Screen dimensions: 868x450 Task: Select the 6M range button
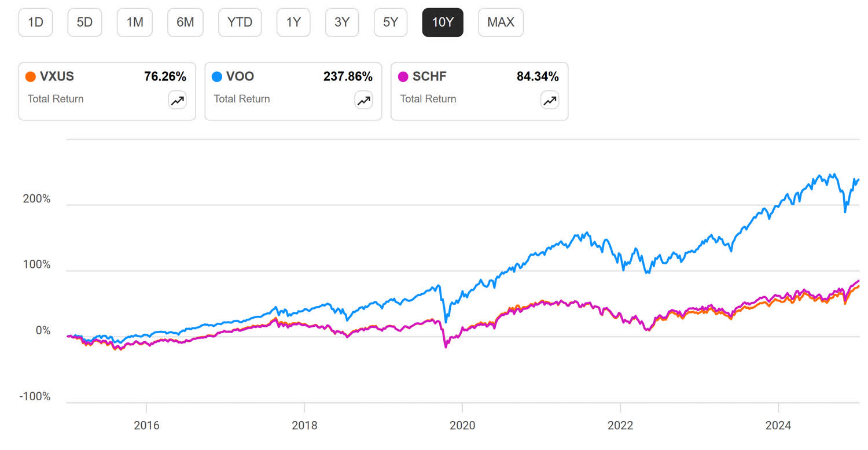click(185, 22)
